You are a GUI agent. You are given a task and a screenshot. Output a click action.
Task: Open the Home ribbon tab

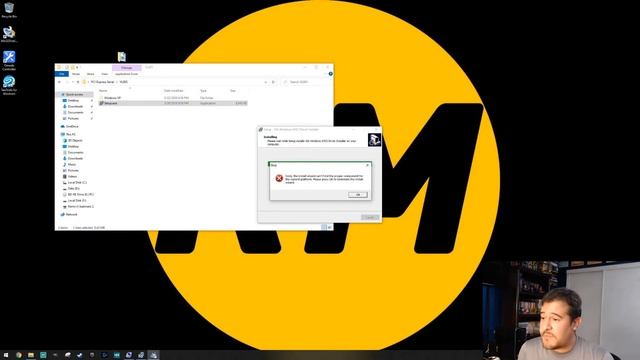click(76, 74)
